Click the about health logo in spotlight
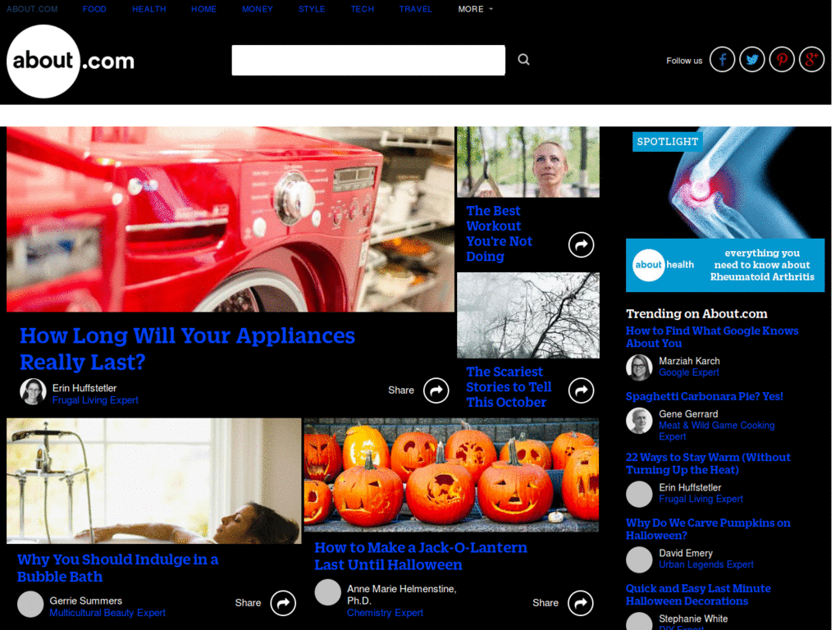 pyautogui.click(x=663, y=265)
